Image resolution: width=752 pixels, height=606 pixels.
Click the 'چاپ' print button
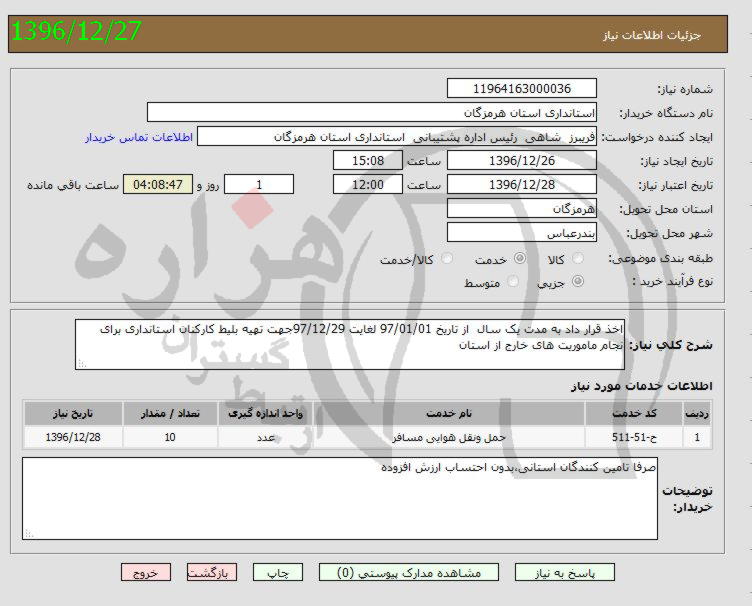point(278,572)
